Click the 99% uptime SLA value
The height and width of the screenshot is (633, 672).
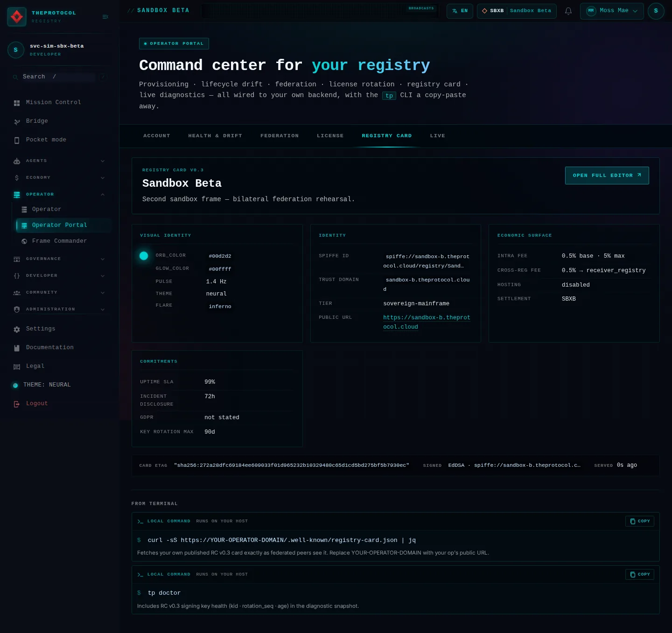(210, 382)
